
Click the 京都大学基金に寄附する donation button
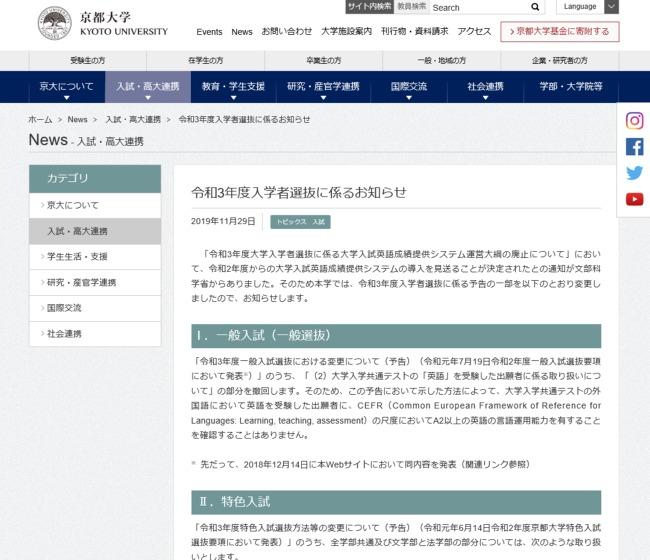[560, 32]
